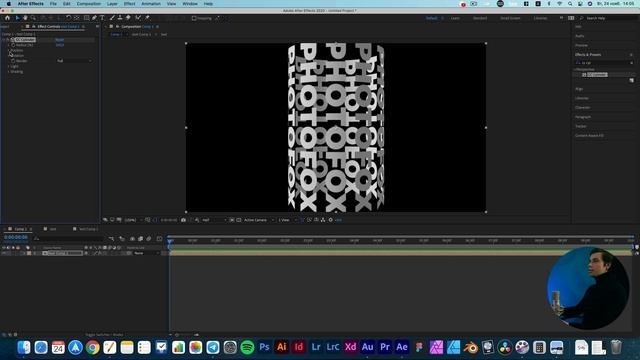Click the Home icon in the toolbar
The width and height of the screenshot is (640, 360).
pyautogui.click(x=7, y=18)
